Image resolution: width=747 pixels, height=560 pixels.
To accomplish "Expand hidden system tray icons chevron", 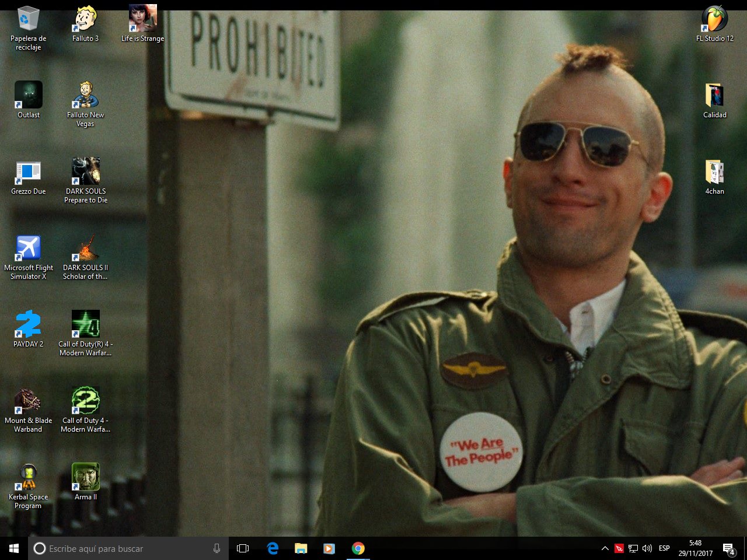I will click(x=605, y=548).
